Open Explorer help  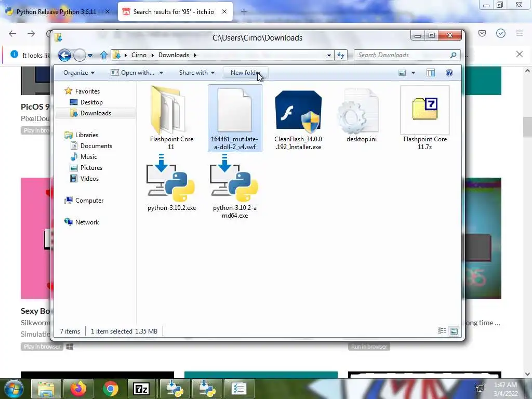coord(449,73)
